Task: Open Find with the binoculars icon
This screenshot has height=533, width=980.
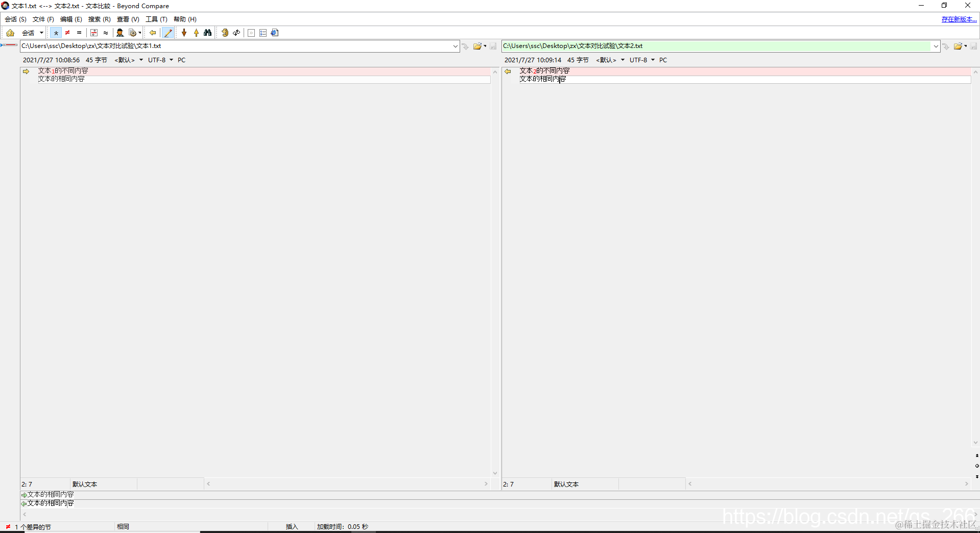Action: pos(208,33)
